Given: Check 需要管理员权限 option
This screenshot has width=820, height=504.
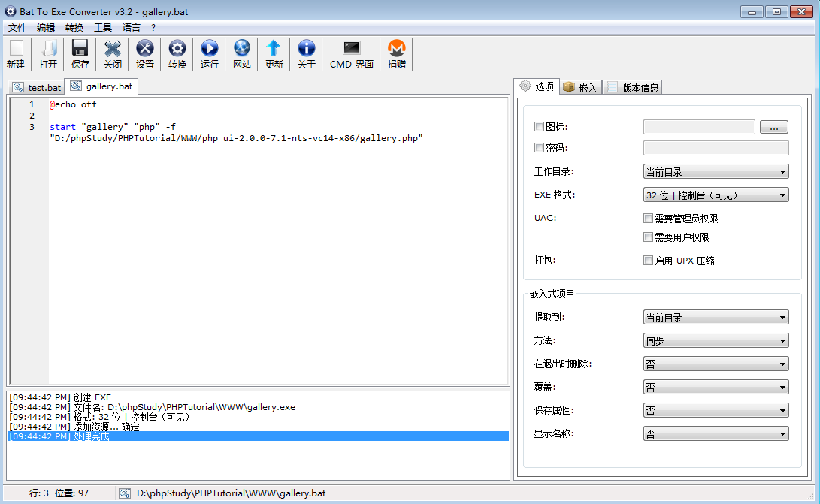Looking at the screenshot, I should (x=649, y=218).
